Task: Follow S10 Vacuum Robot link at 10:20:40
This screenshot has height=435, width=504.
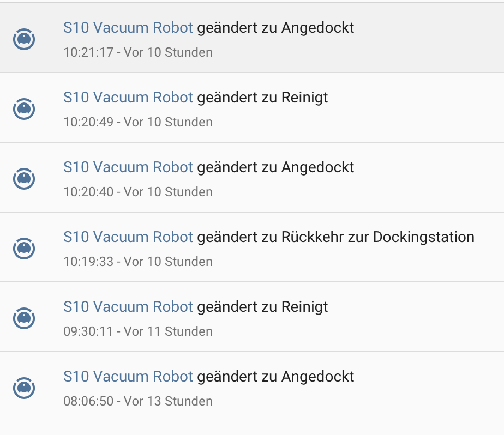Action: tap(128, 167)
